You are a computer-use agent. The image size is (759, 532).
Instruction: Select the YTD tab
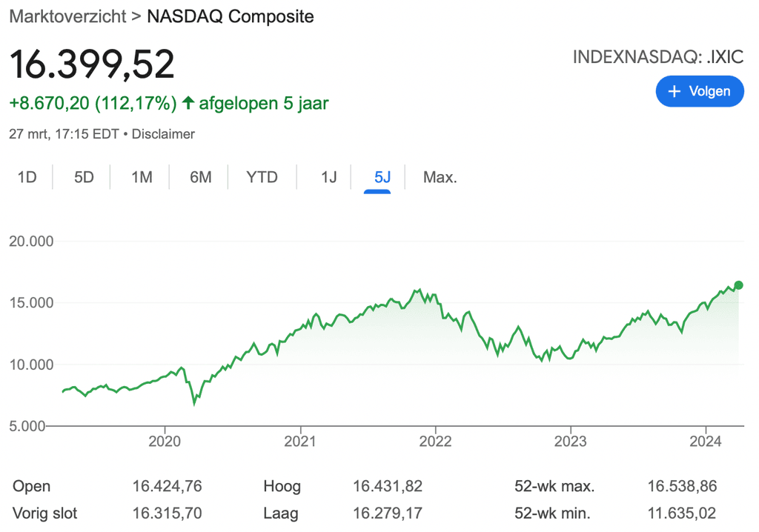click(262, 177)
